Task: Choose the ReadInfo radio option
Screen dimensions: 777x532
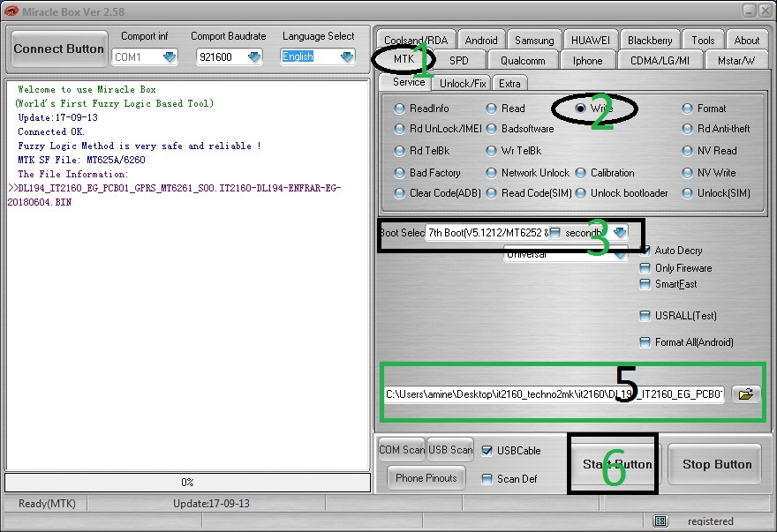Action: 400,109
